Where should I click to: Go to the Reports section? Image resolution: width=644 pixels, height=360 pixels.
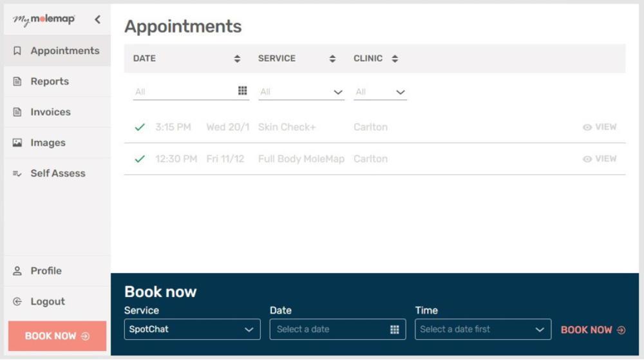point(50,82)
